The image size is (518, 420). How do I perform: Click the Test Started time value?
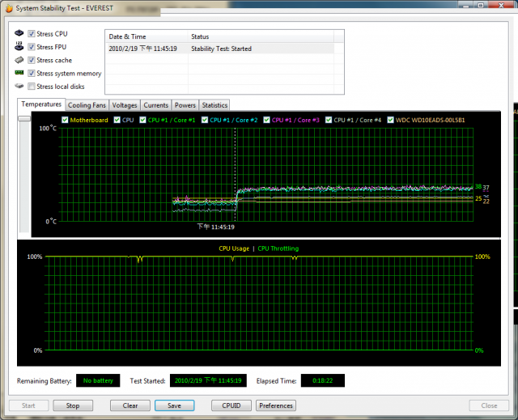tap(208, 380)
